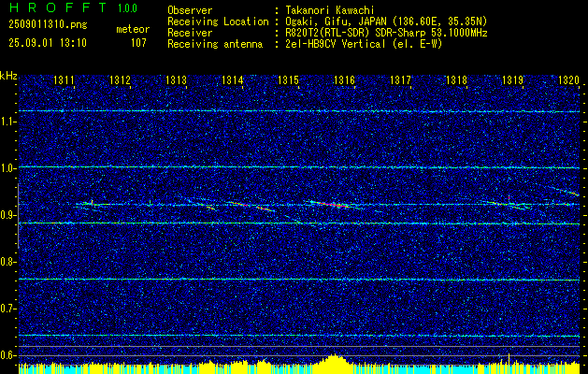This screenshot has width=588, height=374.
Task: Click the R820T2(RTL-SDR) receiver text
Action: 386,33
